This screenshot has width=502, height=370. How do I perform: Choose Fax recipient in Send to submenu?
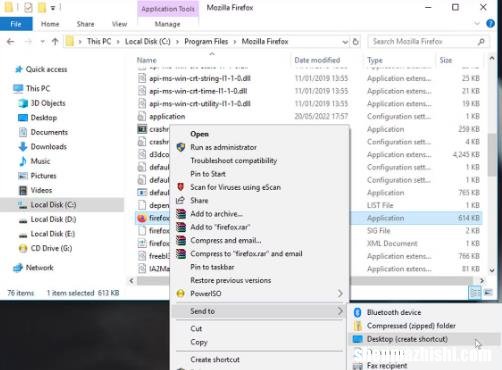(387, 365)
